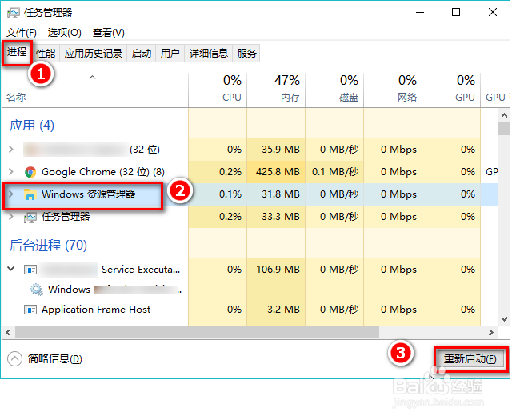Viewport: 512px width, 420px height.
Task: Switch to the 应用历史记录 tab
Action: (x=94, y=54)
